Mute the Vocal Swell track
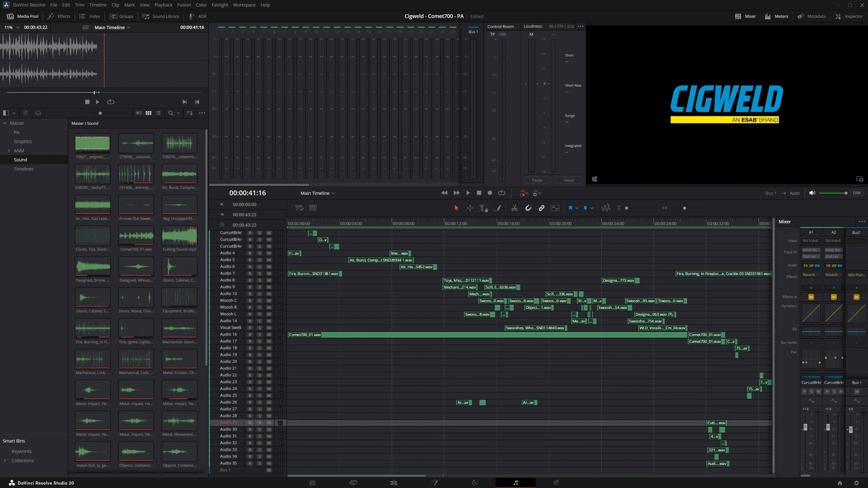Image resolution: width=868 pixels, height=488 pixels. (x=269, y=328)
